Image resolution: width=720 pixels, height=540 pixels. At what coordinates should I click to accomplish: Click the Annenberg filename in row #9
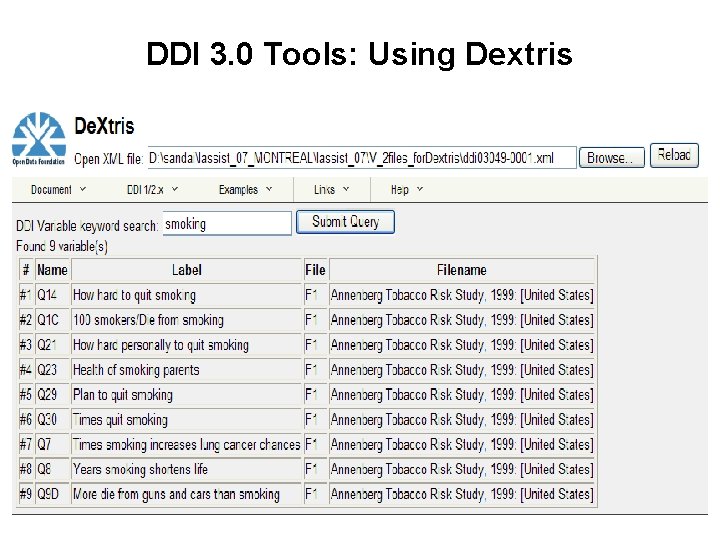tap(461, 494)
